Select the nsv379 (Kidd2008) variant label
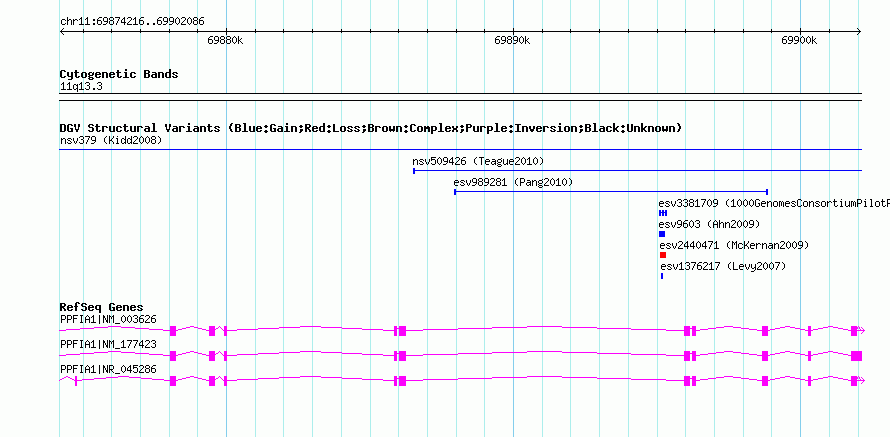Image resolution: width=890 pixels, height=437 pixels. point(111,140)
